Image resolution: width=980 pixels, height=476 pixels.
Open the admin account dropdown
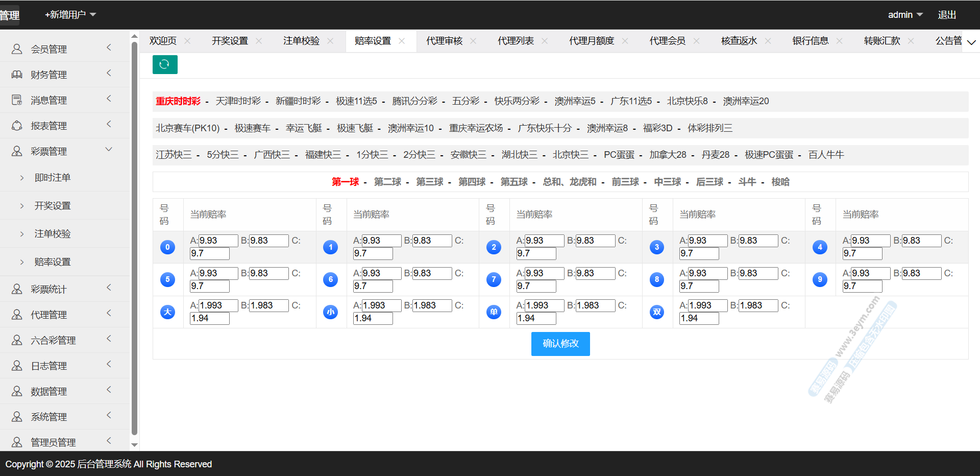coord(904,15)
